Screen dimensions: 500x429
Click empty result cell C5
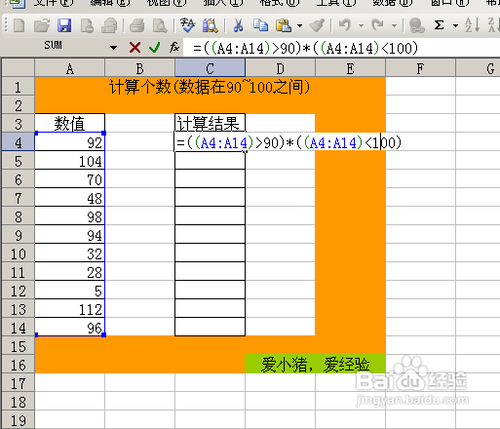[210, 161]
